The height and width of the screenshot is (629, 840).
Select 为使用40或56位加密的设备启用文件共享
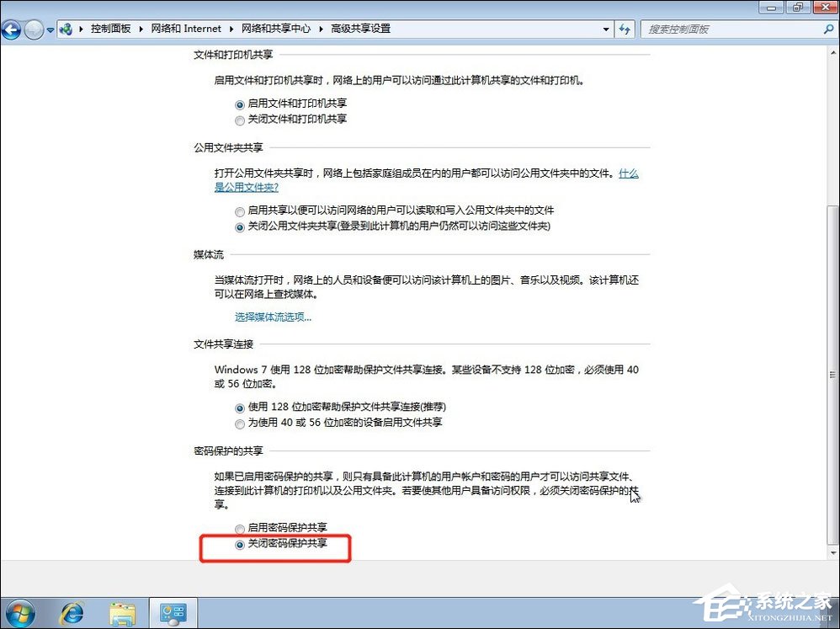click(x=240, y=424)
